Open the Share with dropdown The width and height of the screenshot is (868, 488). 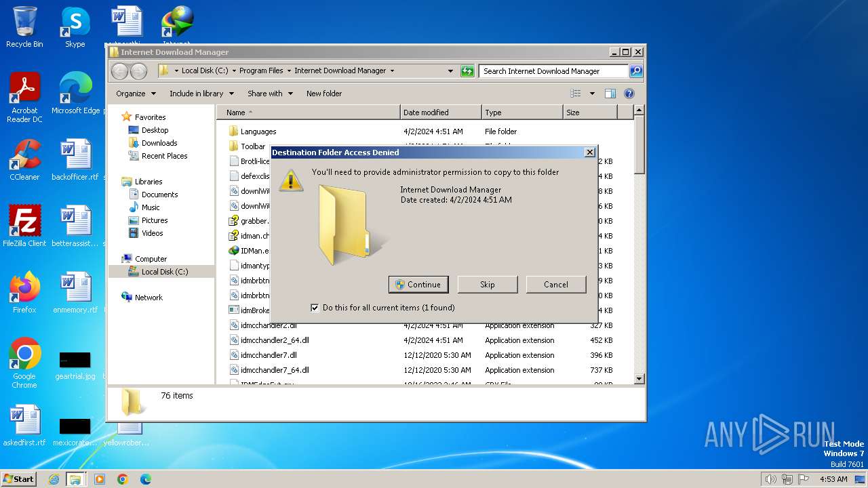(x=270, y=94)
